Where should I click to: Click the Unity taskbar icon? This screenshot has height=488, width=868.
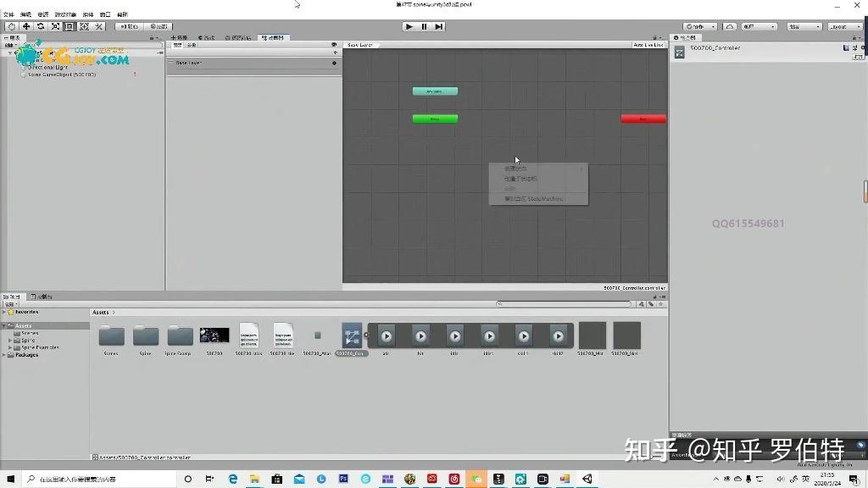(x=587, y=479)
